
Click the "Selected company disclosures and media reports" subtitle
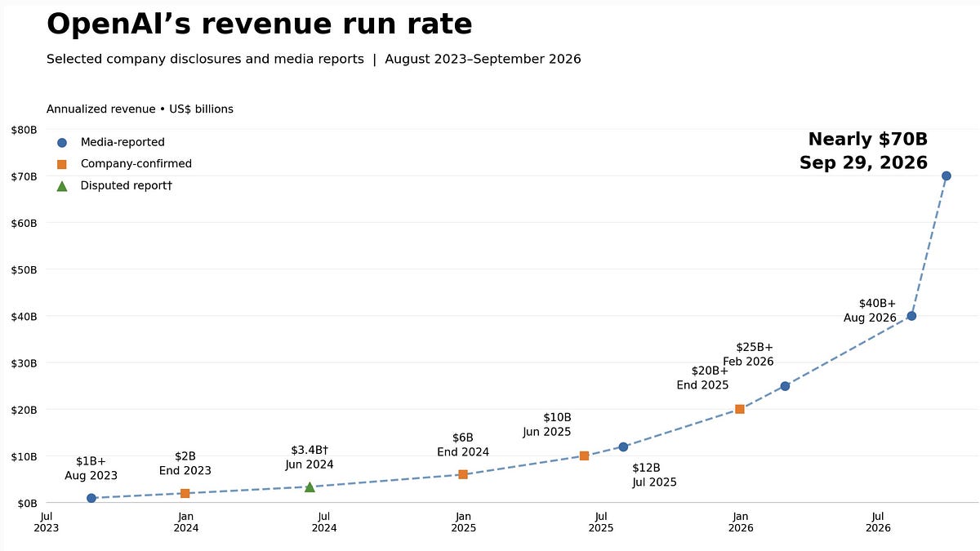(205, 60)
